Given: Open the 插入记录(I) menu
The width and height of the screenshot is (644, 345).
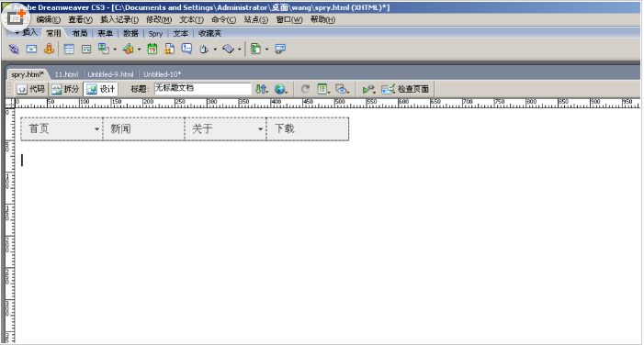Looking at the screenshot, I should point(119,19).
